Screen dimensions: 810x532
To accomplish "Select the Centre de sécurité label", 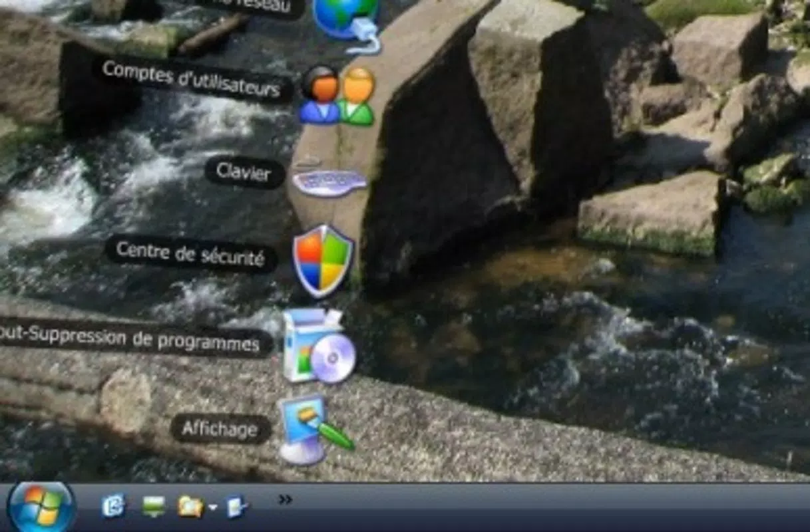I will pyautogui.click(x=190, y=253).
